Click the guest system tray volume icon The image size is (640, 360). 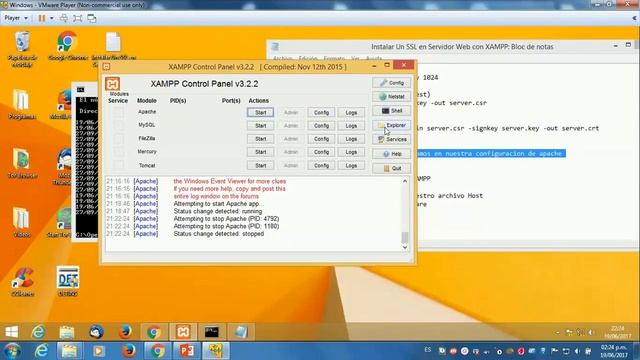click(590, 333)
